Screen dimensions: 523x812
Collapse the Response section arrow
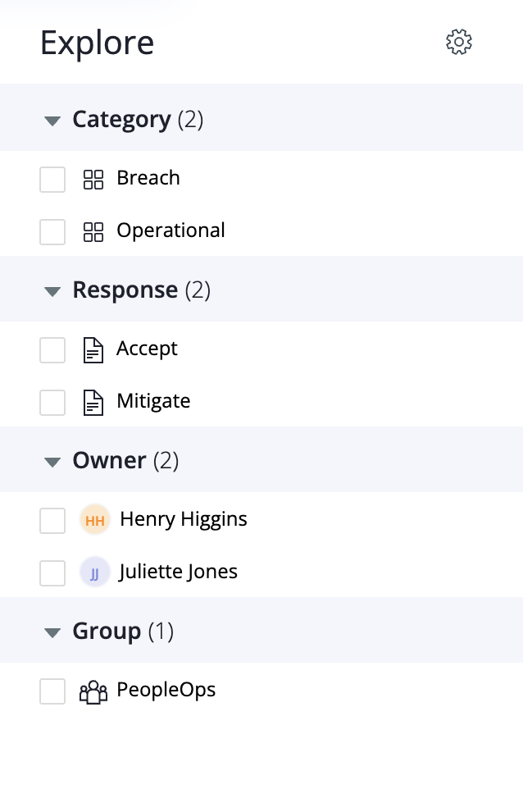tap(52, 291)
